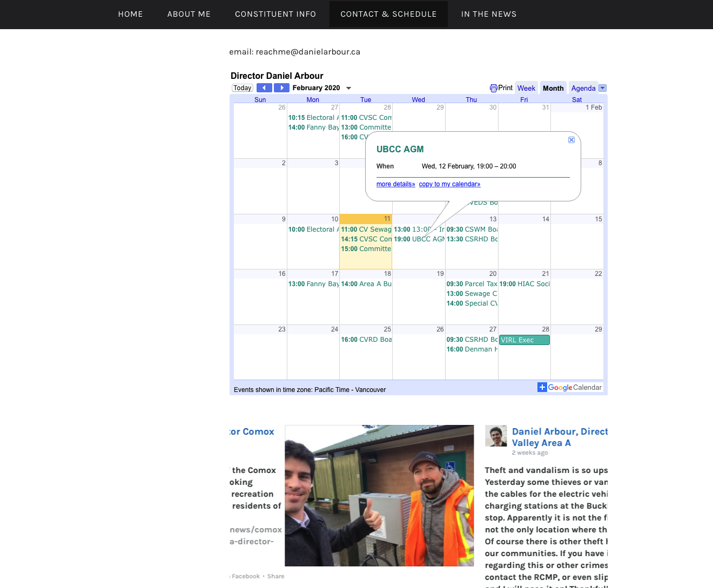Expand the calendar list dropdown arrow
713x588 pixels.
[x=603, y=88]
